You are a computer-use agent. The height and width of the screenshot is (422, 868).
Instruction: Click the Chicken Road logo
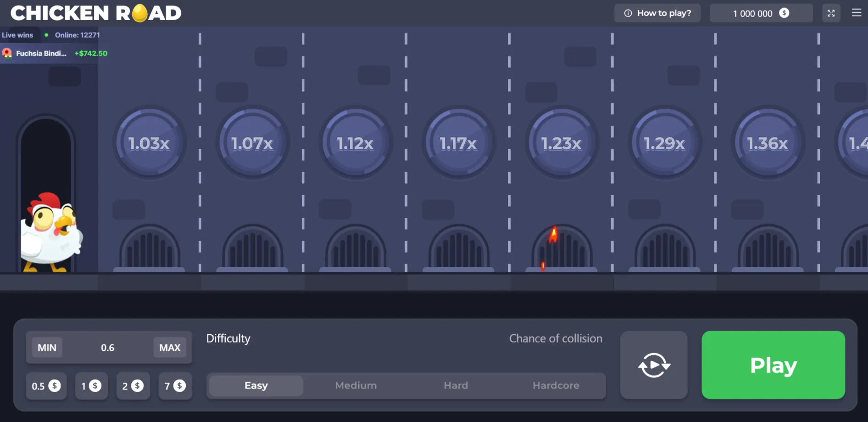96,13
